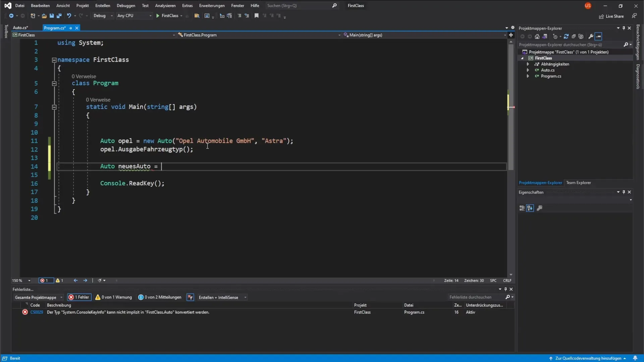Open the Any CPU platform dropdown
The image size is (644, 362).
(134, 16)
